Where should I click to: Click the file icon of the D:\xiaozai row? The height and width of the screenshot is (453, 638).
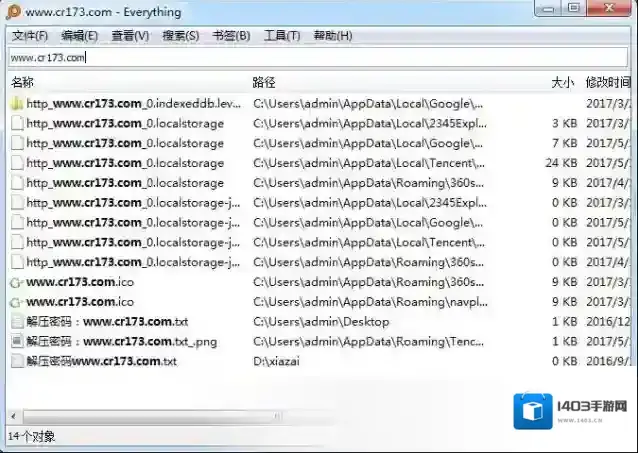click(x=17, y=361)
